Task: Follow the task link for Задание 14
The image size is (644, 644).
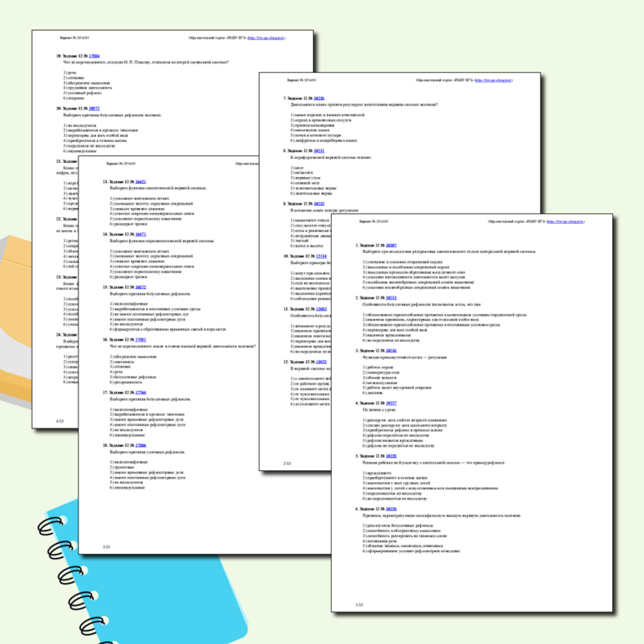Action: (x=140, y=235)
